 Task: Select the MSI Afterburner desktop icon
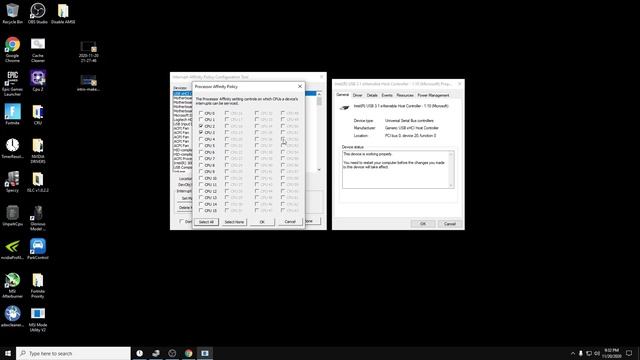pyautogui.click(x=12, y=285)
